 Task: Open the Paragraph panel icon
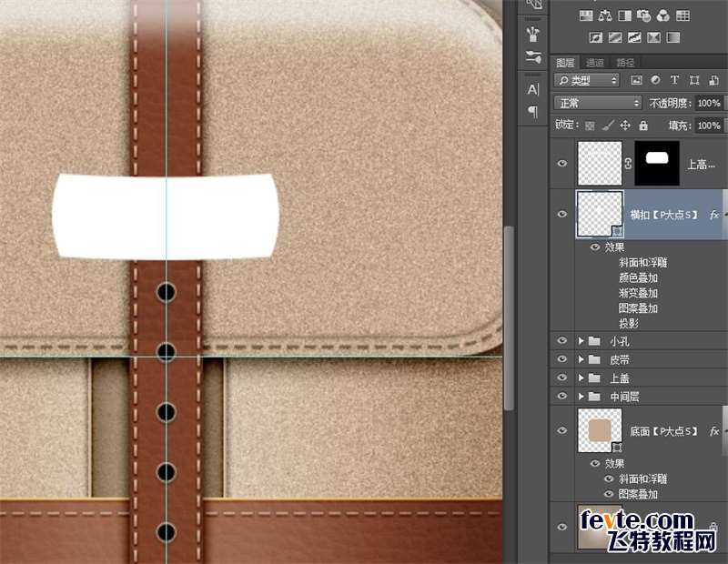(x=533, y=111)
